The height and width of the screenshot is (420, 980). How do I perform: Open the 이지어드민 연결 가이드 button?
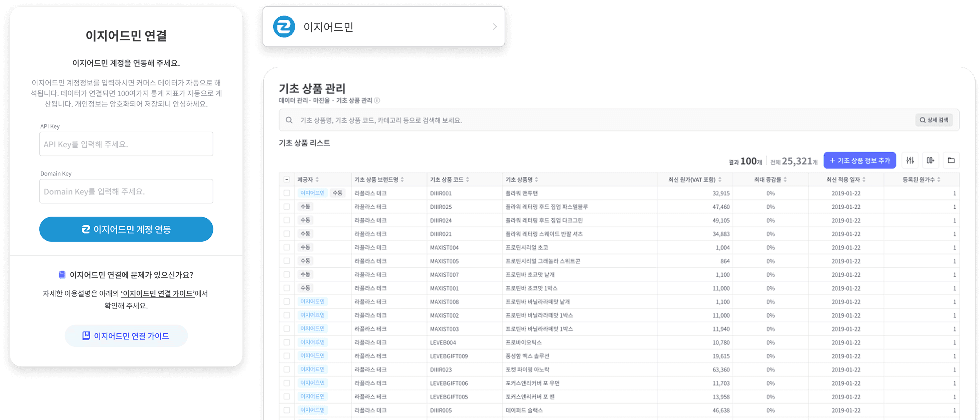tap(126, 335)
